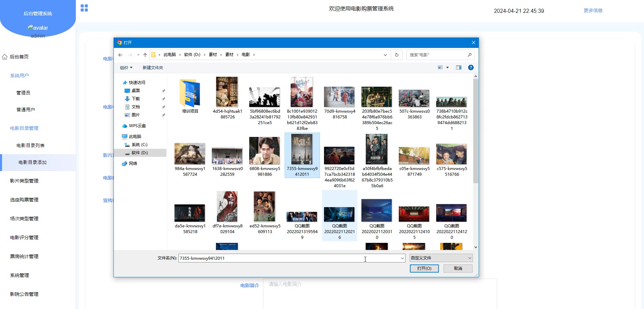Expand 票房统计管理 in the sidebar
This screenshot has height=309, width=644.
pos(24,256)
